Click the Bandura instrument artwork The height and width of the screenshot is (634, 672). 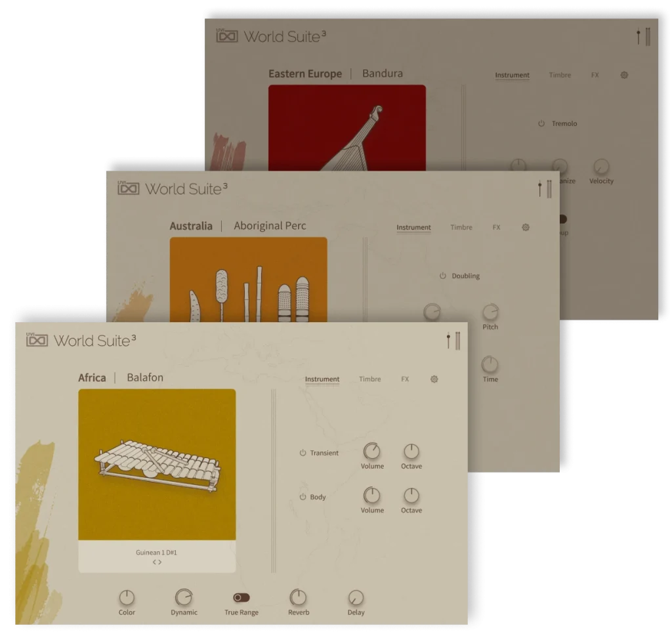(x=347, y=128)
